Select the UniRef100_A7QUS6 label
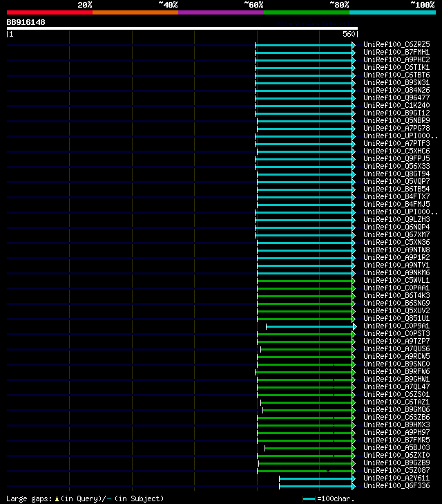This screenshot has width=442, height=504. tap(396, 348)
